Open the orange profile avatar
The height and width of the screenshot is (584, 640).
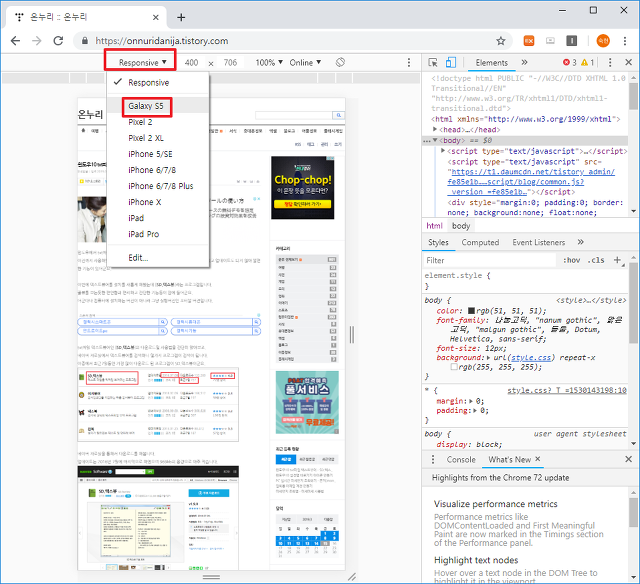coord(603,40)
